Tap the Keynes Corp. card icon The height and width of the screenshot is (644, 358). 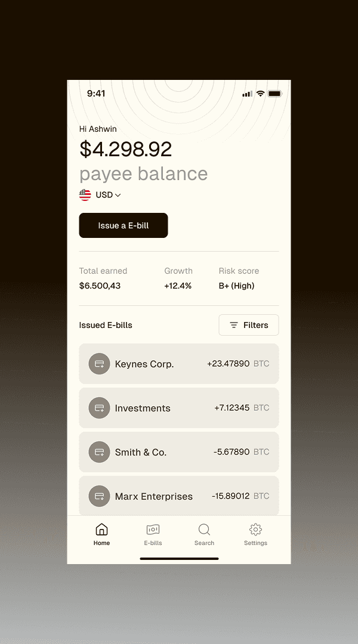point(99,364)
